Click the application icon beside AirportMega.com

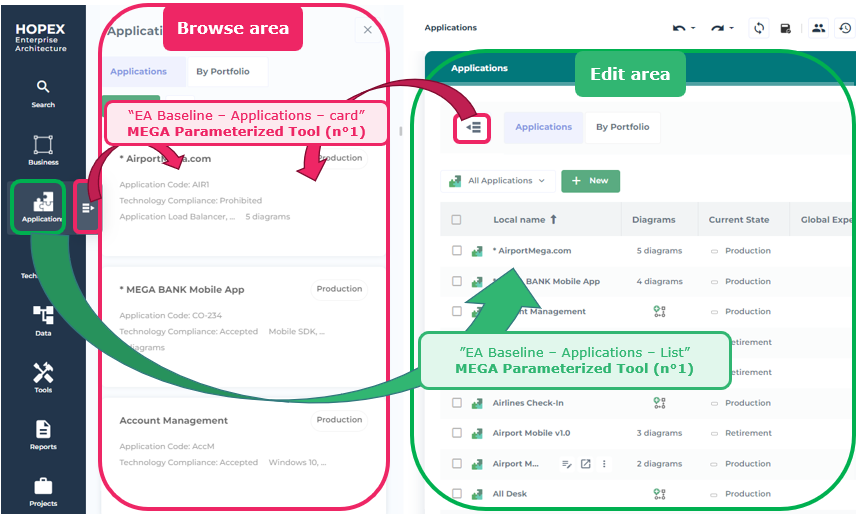tap(477, 251)
